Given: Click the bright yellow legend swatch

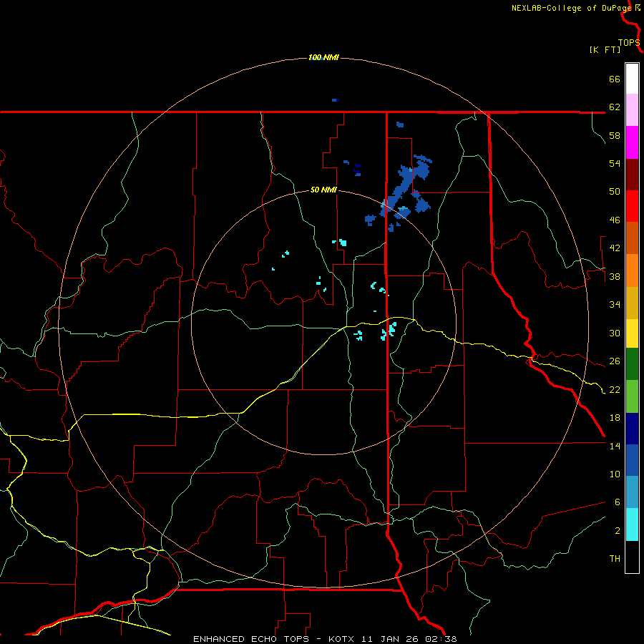Looking at the screenshot, I should pos(632,333).
